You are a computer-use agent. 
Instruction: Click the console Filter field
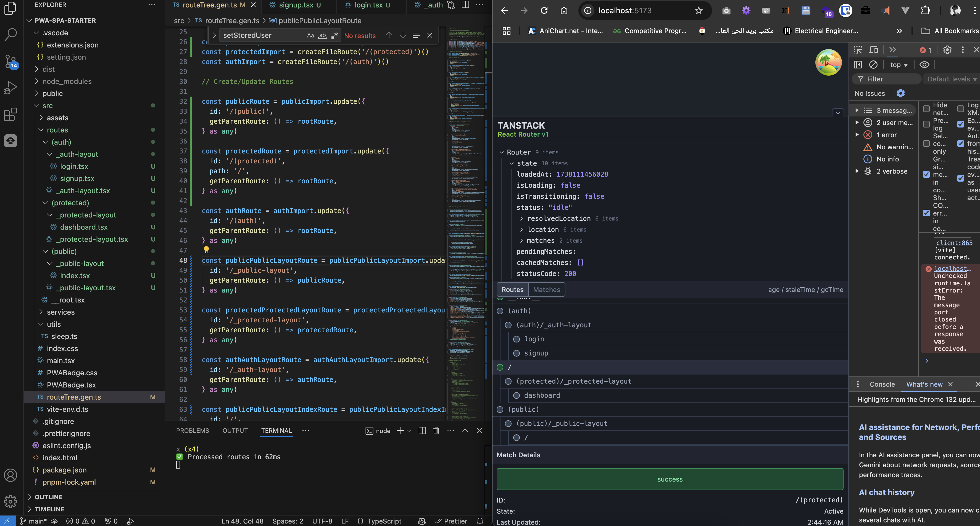886,79
